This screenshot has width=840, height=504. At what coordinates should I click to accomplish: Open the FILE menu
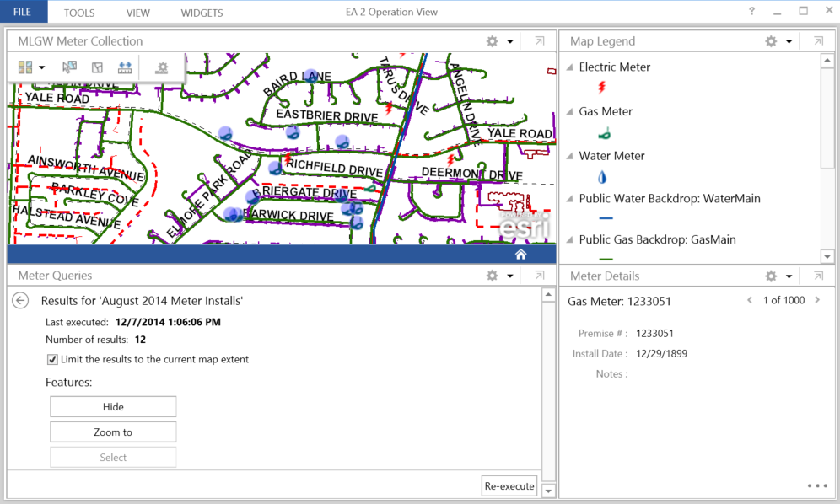23,12
